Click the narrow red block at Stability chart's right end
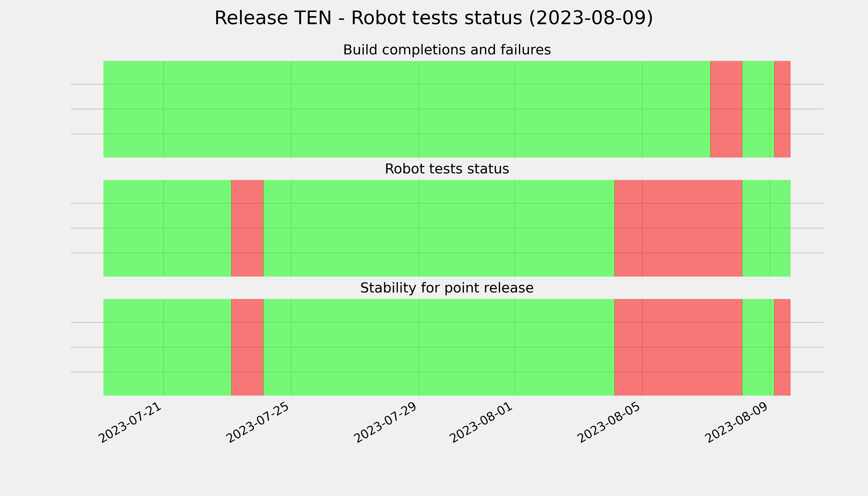The image size is (868, 496). (782, 347)
